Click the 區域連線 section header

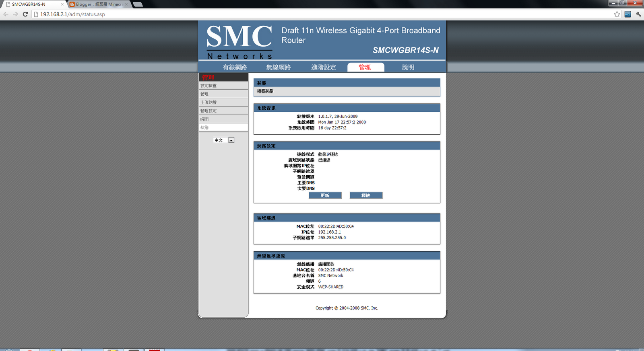coord(347,218)
